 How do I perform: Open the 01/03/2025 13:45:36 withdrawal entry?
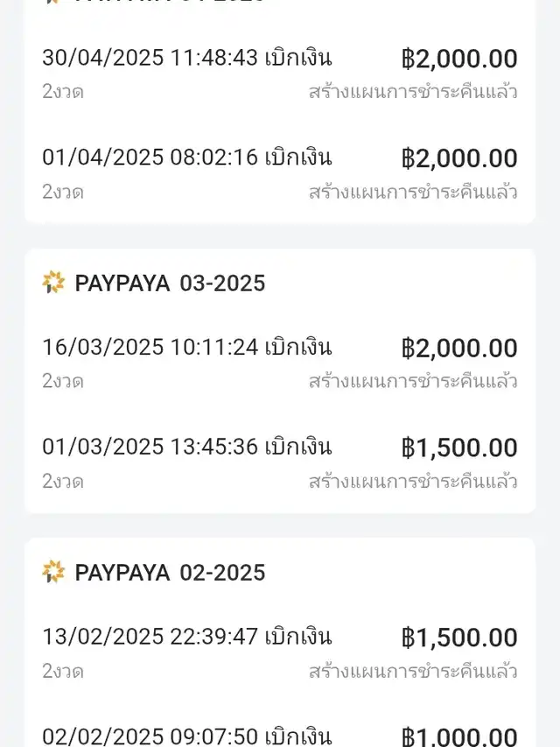pyautogui.click(x=280, y=463)
